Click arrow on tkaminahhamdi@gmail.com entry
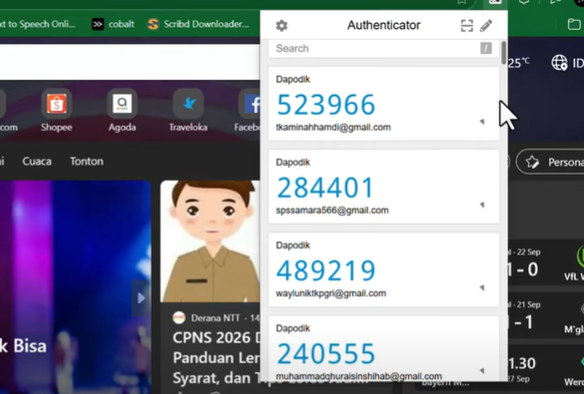This screenshot has height=394, width=584. point(482,121)
